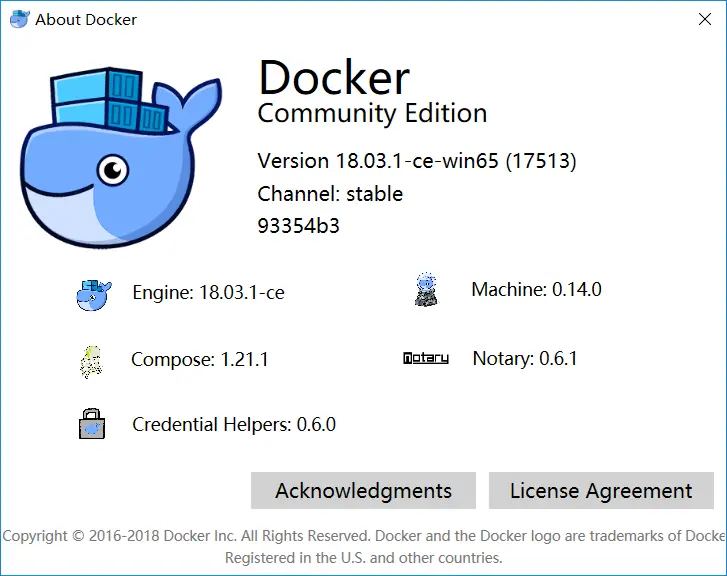Viewport: 727px width, 576px height.
Task: Click the Channel: stable text
Action: click(330, 194)
